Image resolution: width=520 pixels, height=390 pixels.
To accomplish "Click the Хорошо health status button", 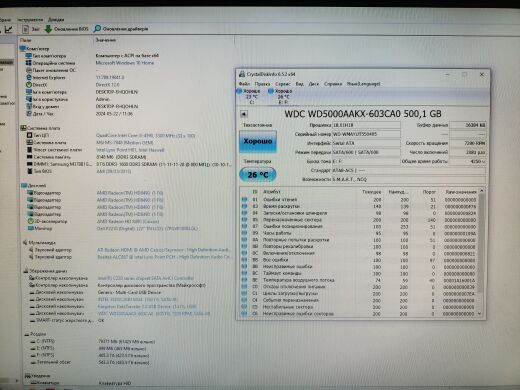I will click(x=258, y=141).
